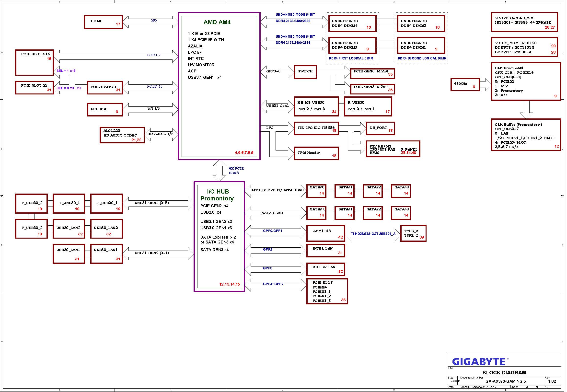Click the PCIE SLOT X16 block
Image resolution: width=567 pixels, height=392 pixels.
point(35,63)
